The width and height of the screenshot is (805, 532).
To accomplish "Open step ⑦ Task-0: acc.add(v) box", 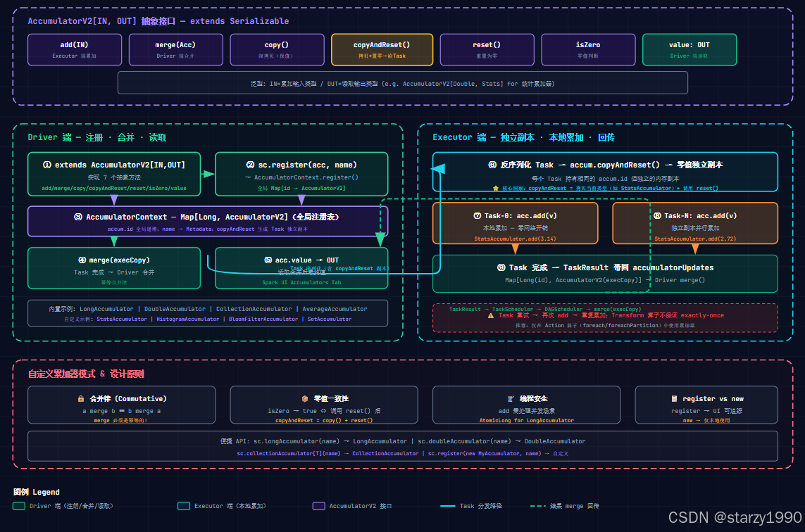I will pyautogui.click(x=516, y=223).
